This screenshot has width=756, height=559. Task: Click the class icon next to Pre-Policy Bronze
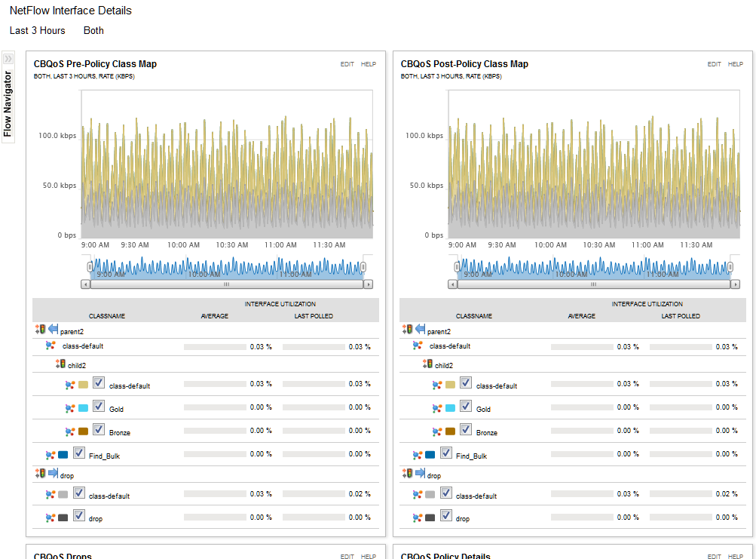click(70, 432)
